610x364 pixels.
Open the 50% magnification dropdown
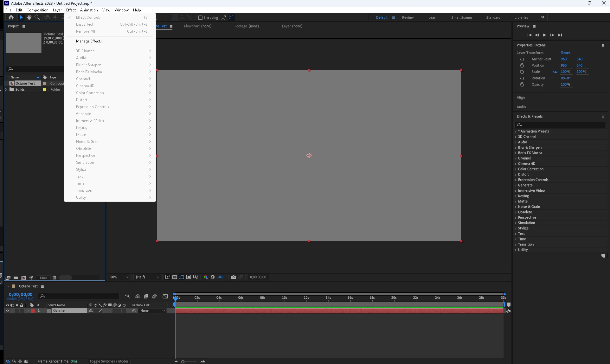pos(119,277)
